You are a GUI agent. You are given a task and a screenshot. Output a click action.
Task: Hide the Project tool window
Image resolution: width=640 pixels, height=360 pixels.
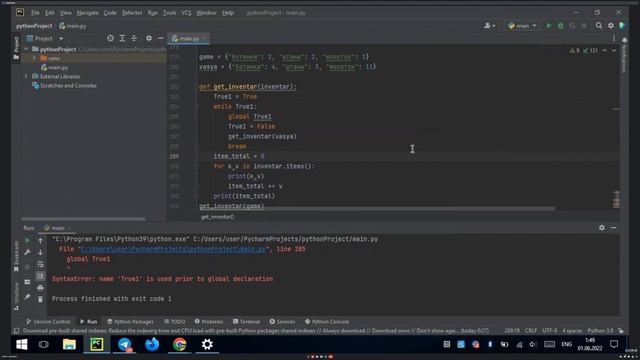[x=161, y=38]
